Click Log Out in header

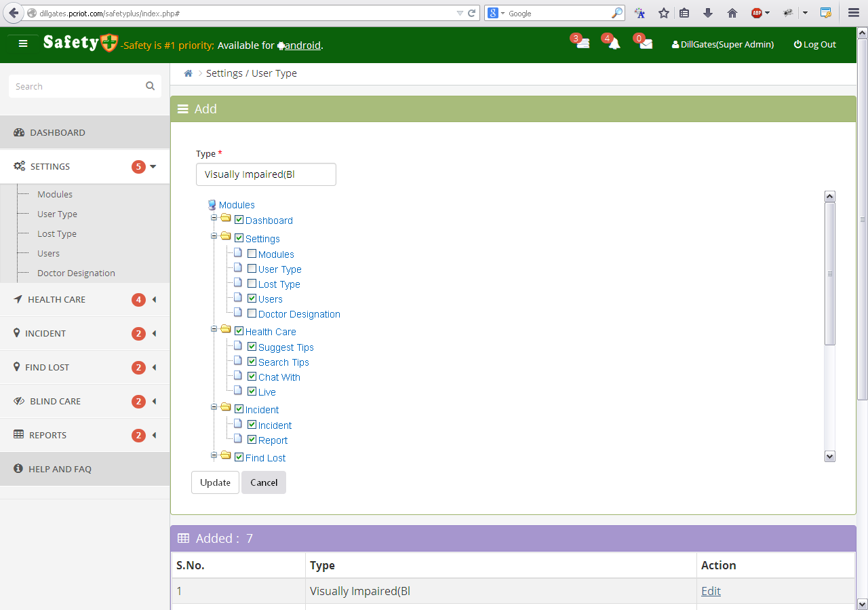coord(814,44)
